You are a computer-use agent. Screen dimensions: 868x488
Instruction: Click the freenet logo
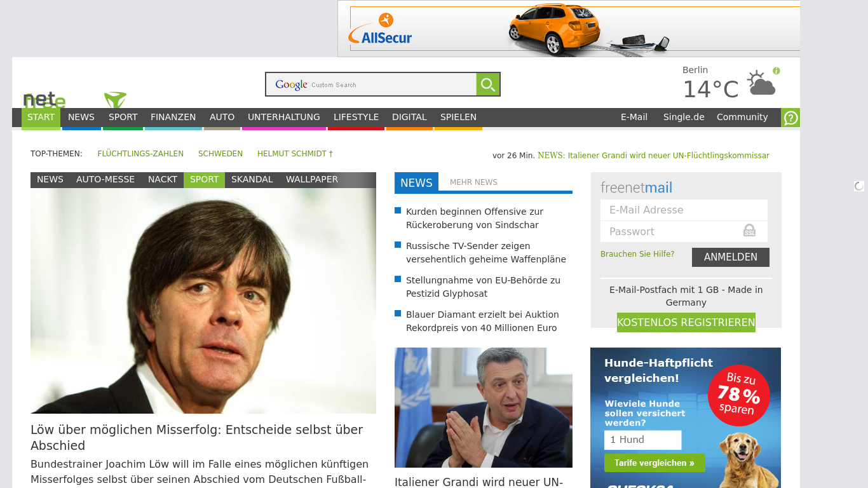[x=44, y=100]
